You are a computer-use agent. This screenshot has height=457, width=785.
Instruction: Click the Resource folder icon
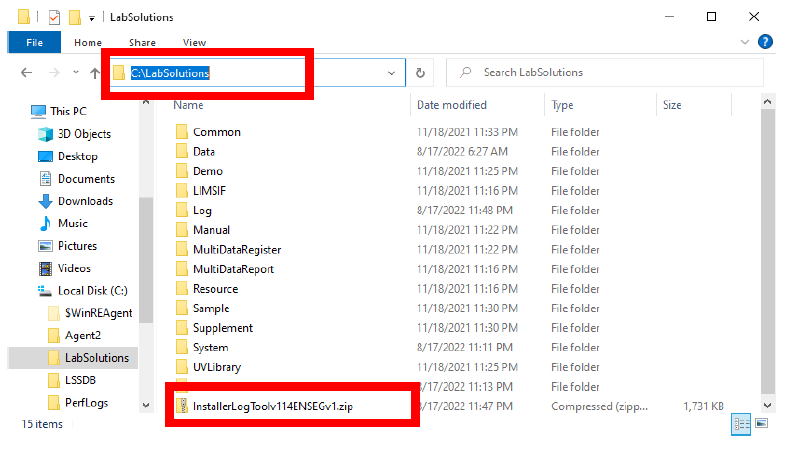click(x=182, y=289)
